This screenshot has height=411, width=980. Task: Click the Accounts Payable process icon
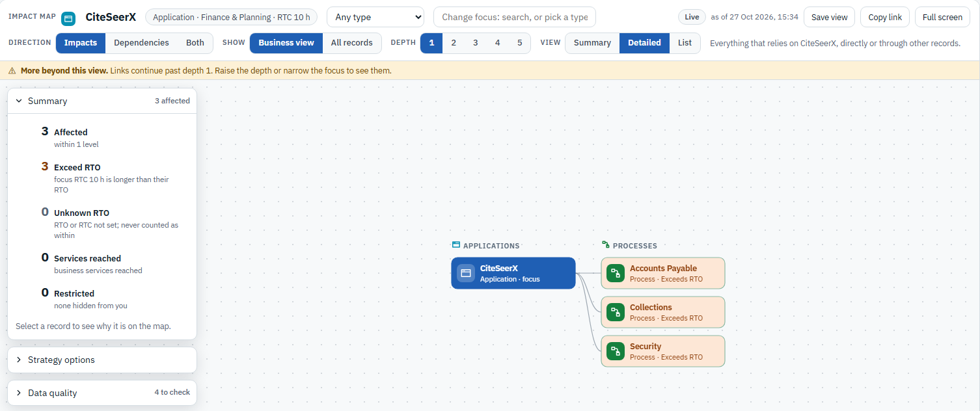(x=616, y=273)
